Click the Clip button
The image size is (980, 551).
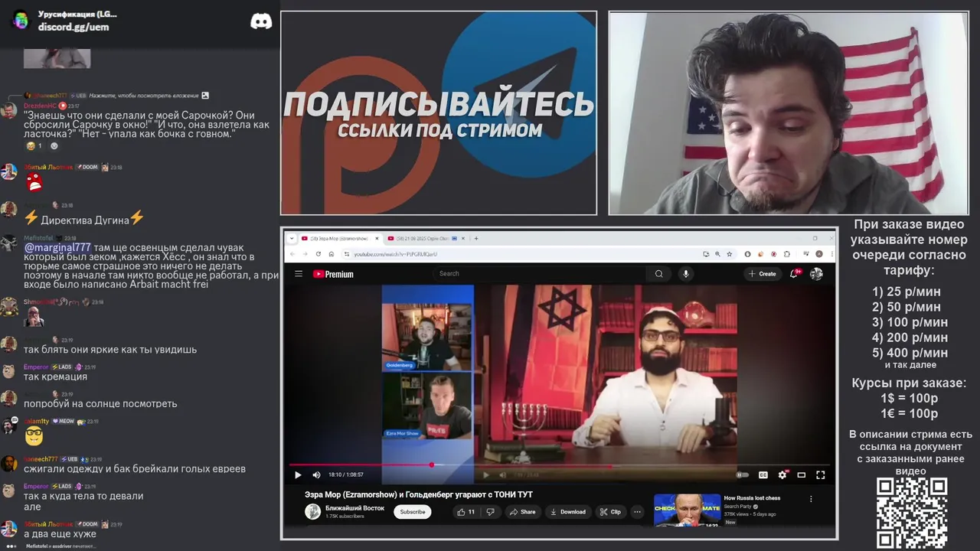pos(610,512)
